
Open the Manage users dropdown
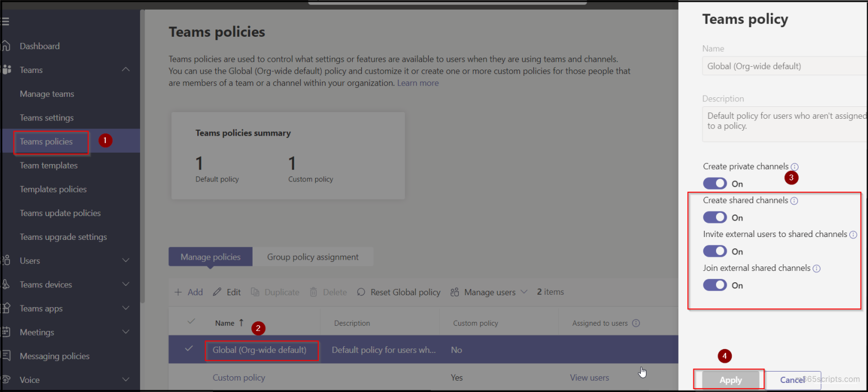click(x=525, y=292)
